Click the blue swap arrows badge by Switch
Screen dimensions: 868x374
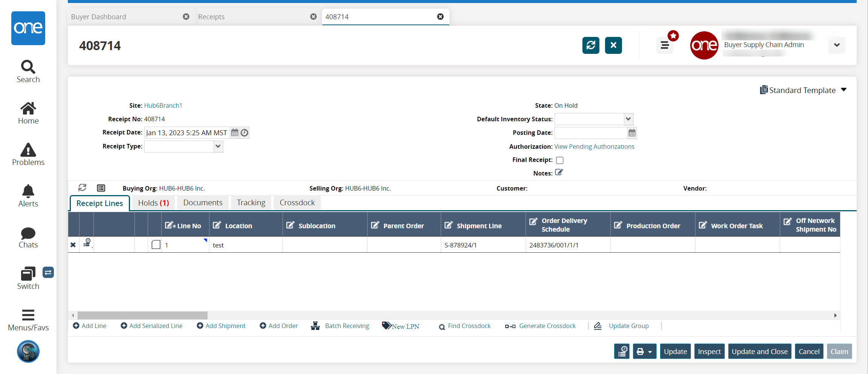pos(48,272)
